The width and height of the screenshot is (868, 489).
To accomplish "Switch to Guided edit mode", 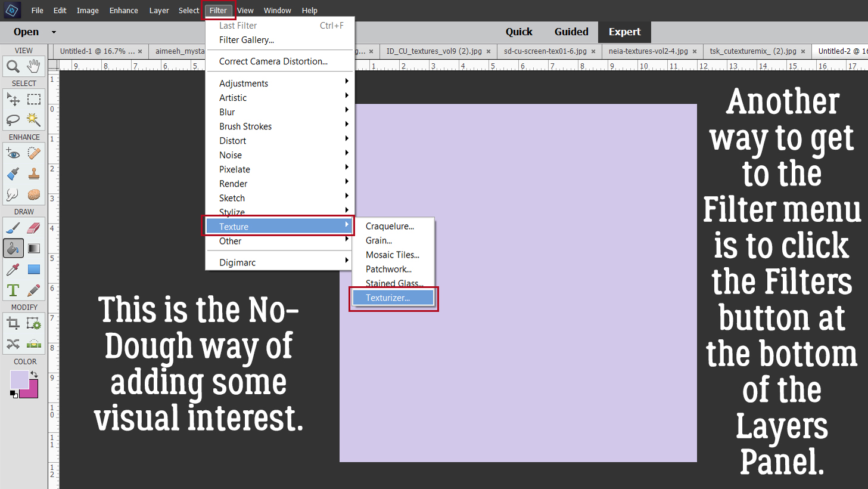I will (571, 32).
